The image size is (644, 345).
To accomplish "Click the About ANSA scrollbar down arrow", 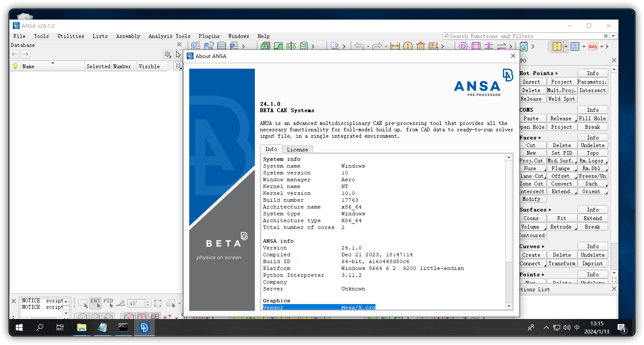I will (509, 306).
